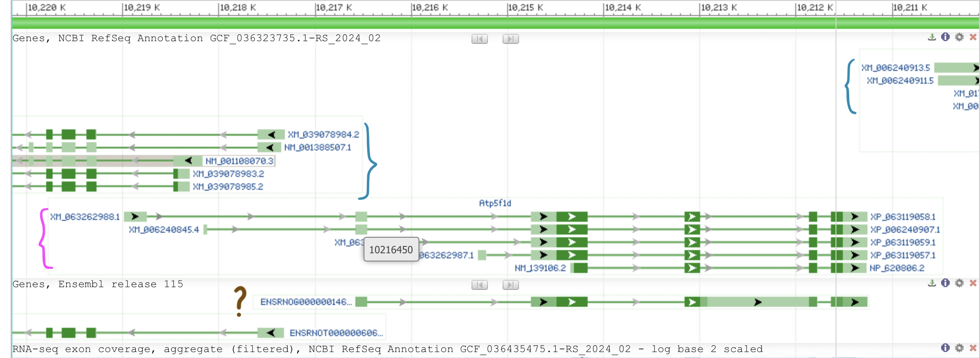Show info for Ensembl release 115 track
This screenshot has width=980, height=358.
[x=945, y=283]
